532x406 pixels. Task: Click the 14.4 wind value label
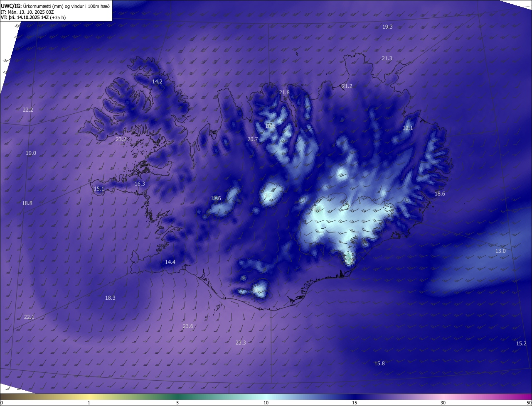170,262
